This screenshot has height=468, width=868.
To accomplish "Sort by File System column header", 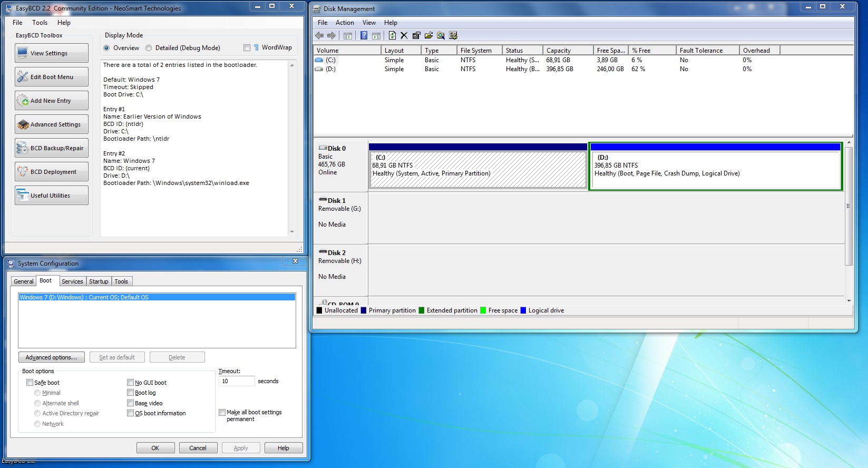I will tap(480, 51).
